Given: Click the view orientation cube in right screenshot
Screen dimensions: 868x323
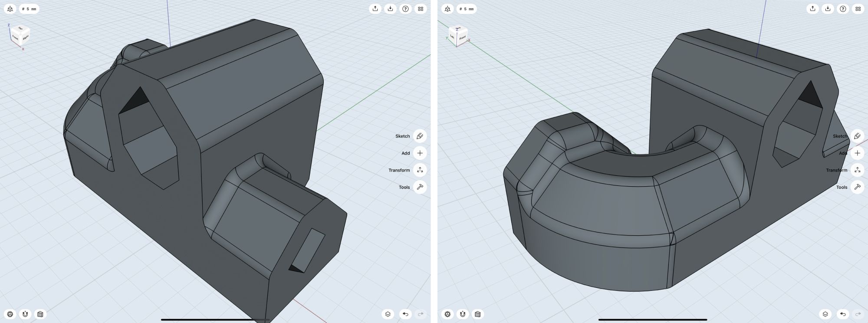Looking at the screenshot, I should [458, 35].
